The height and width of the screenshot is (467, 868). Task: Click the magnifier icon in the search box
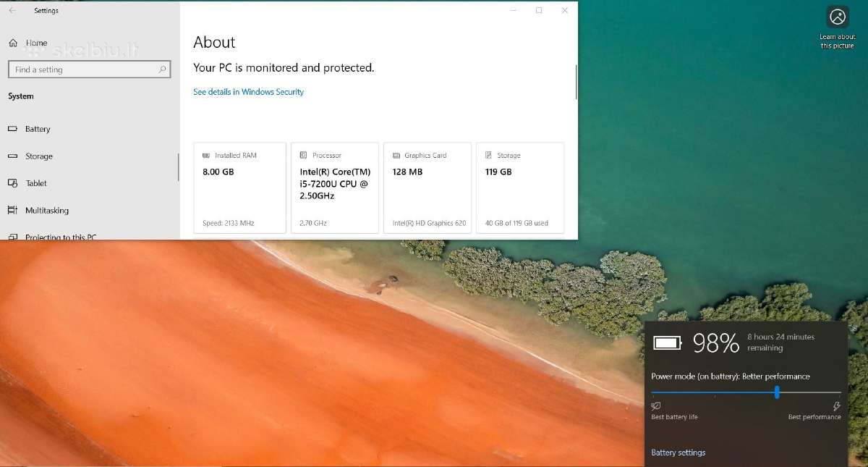[163, 70]
